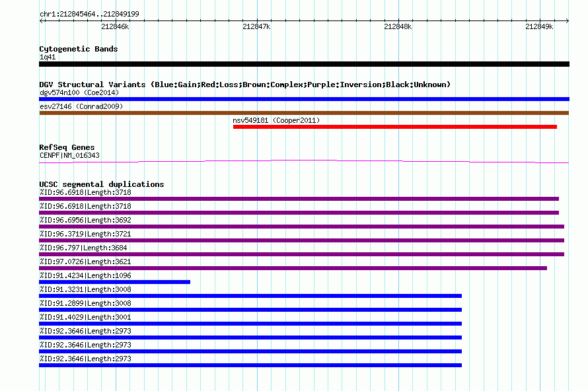The width and height of the screenshot is (588, 391).
Task: Select the red loss bar for nsv549181
Action: pos(395,127)
